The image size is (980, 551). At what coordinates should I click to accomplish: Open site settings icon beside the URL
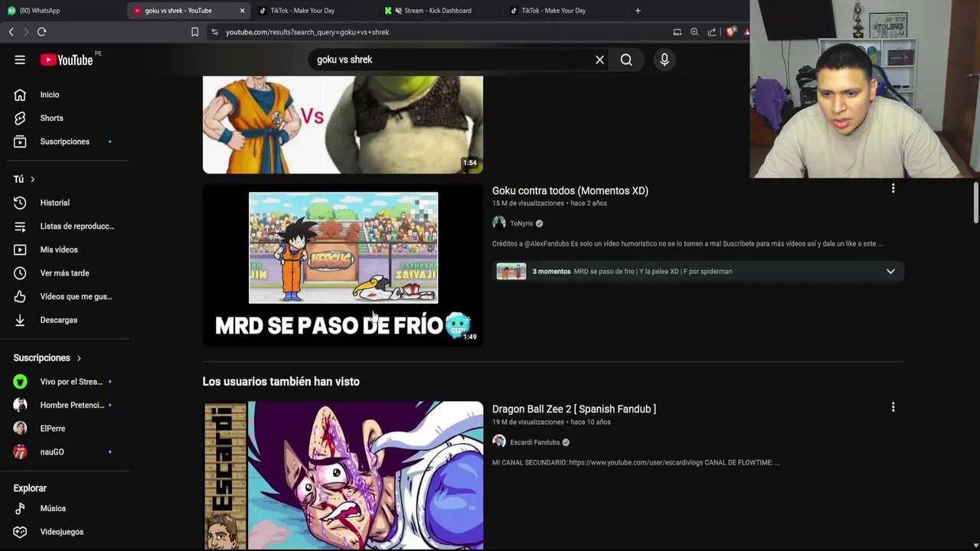tap(214, 32)
